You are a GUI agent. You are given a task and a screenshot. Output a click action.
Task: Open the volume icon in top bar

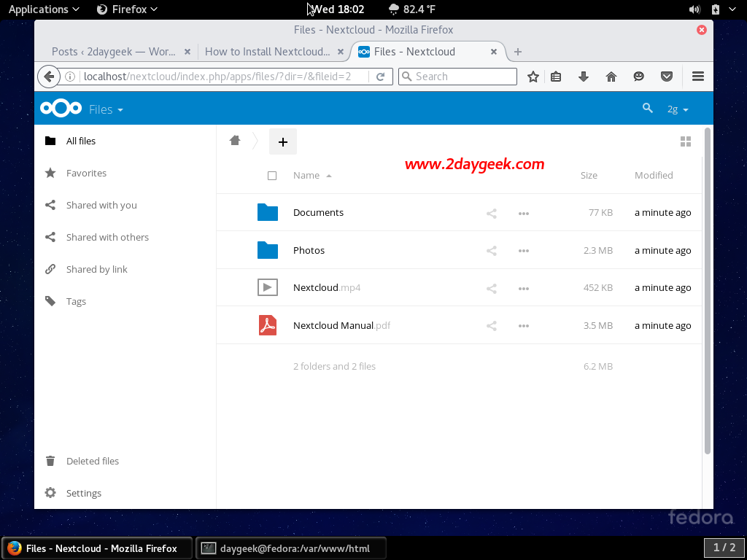694,9
